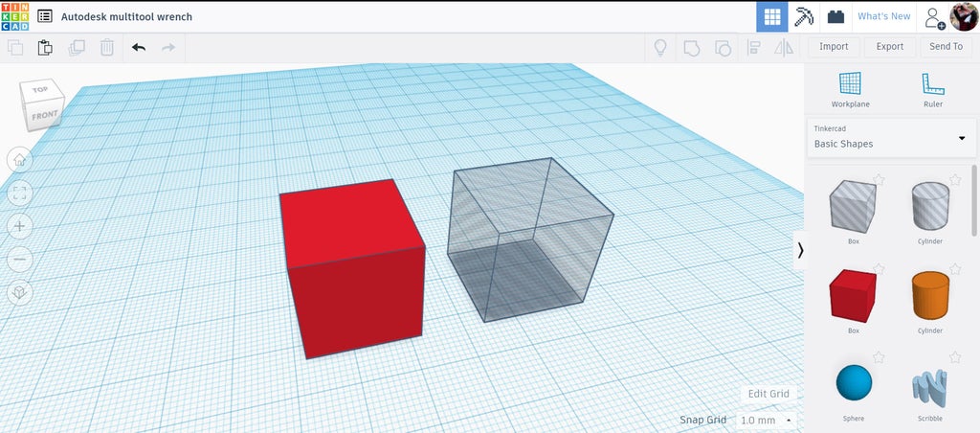Viewport: 980px width, 433px height.
Task: Click the Paste clipboard icon
Action: point(45,48)
